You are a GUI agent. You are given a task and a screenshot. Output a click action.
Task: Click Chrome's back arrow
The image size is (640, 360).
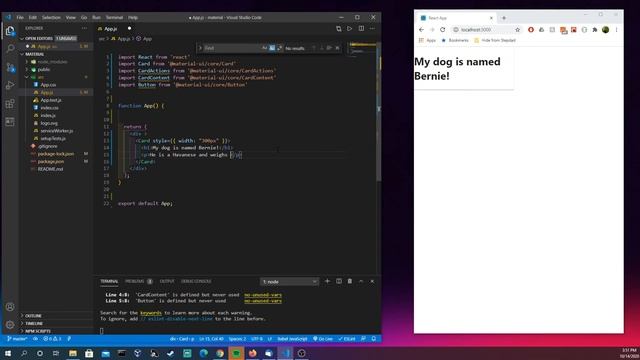click(x=421, y=29)
